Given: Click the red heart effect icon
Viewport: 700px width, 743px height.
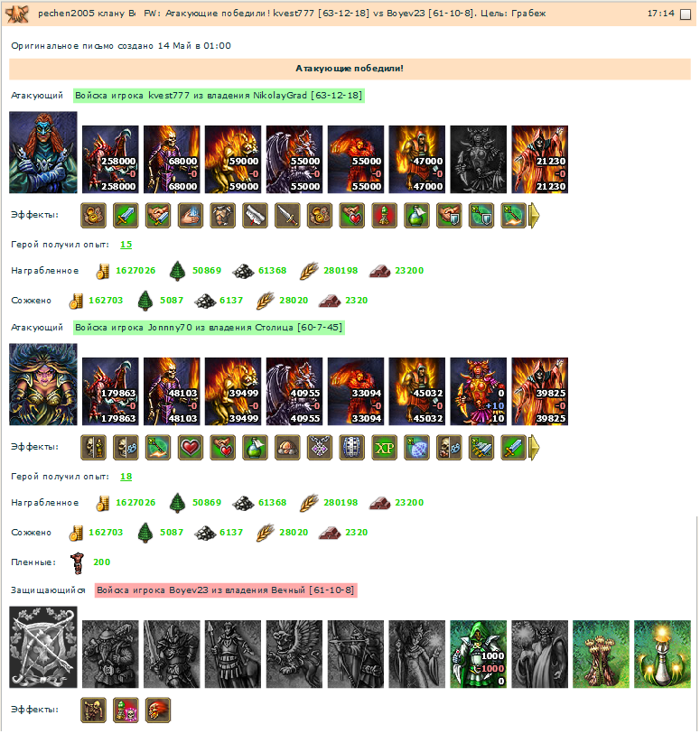Looking at the screenshot, I should tap(191, 447).
